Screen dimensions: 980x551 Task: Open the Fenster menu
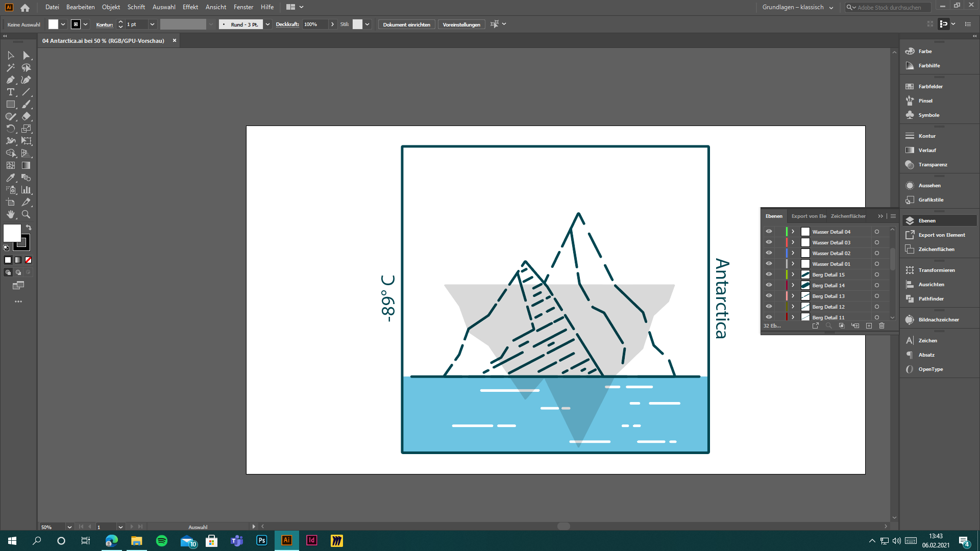(243, 7)
